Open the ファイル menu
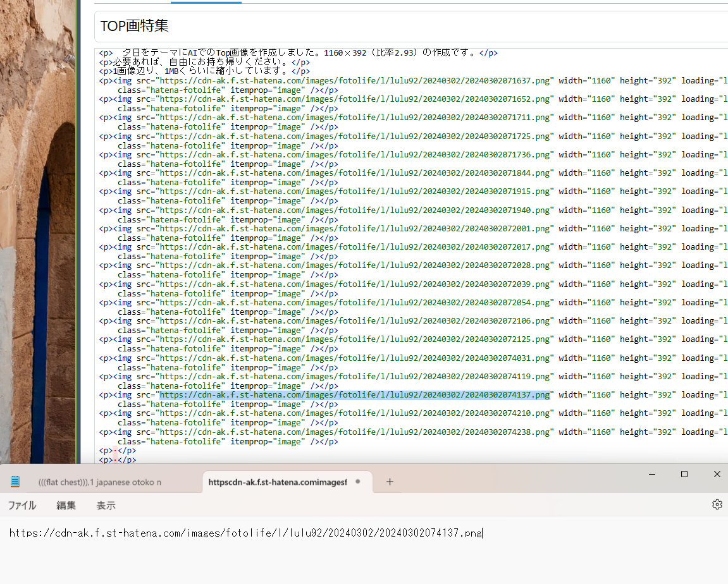The width and height of the screenshot is (728, 584). tap(22, 505)
